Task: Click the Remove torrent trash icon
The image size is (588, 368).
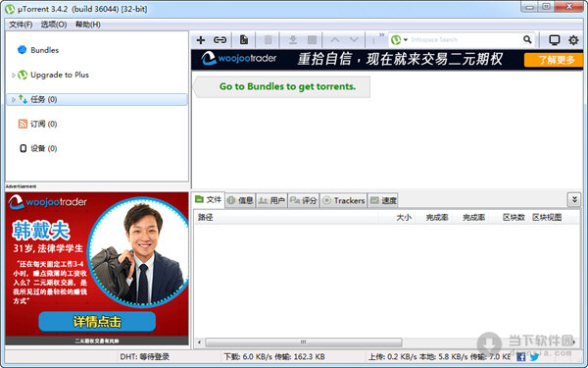Action: pos(269,40)
